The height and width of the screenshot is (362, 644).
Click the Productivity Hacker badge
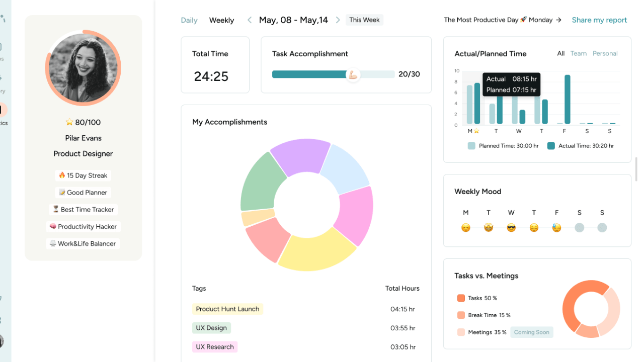click(83, 226)
